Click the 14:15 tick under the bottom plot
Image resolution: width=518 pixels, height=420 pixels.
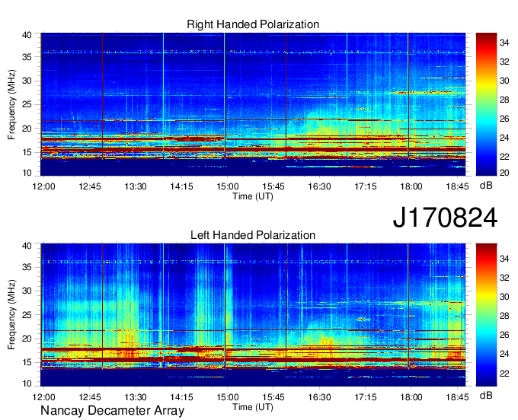[181, 397]
